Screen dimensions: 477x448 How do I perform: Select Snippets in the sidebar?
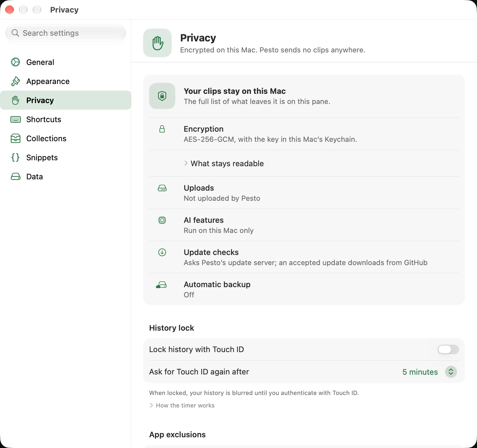66,157
